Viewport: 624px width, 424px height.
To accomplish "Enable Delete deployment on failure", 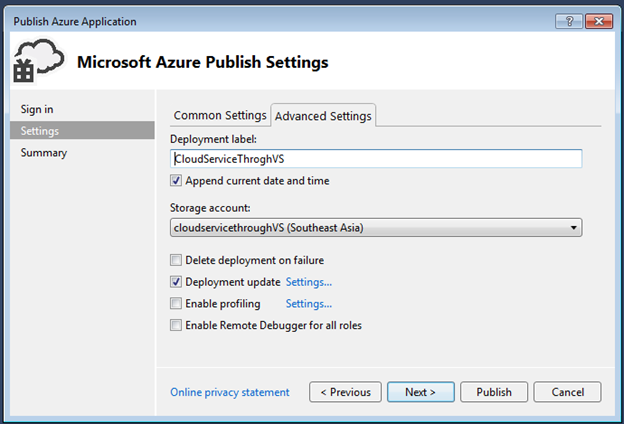I will click(177, 261).
